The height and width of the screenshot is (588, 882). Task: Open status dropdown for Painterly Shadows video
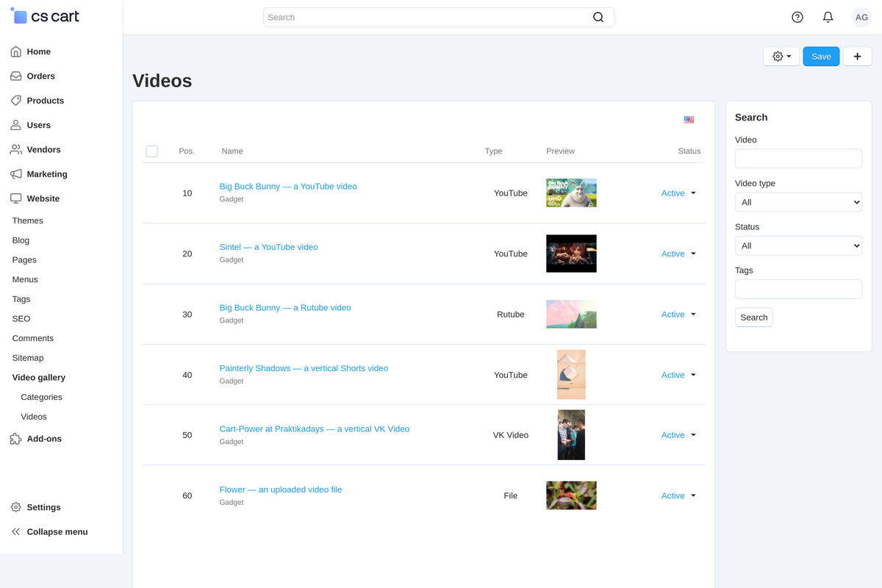tap(678, 375)
